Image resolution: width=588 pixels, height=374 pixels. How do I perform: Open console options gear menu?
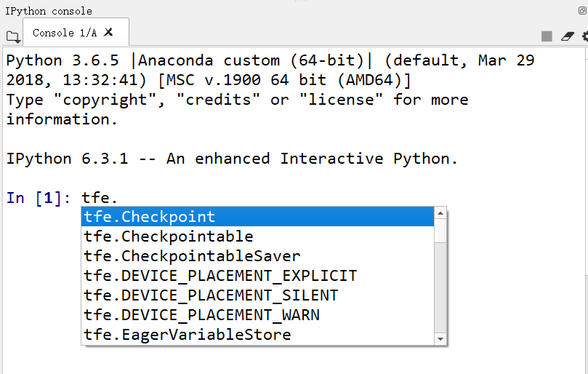point(585,36)
